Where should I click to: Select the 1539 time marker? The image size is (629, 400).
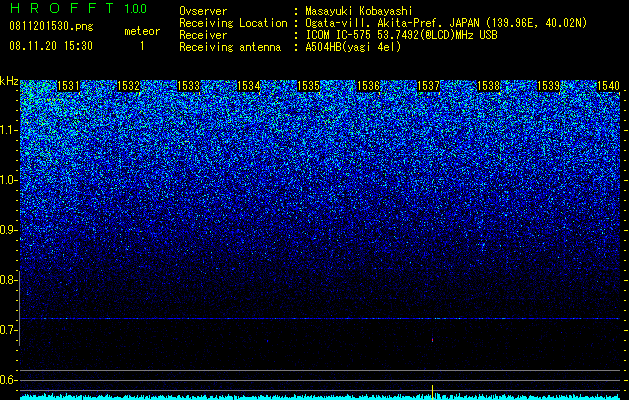click(548, 86)
